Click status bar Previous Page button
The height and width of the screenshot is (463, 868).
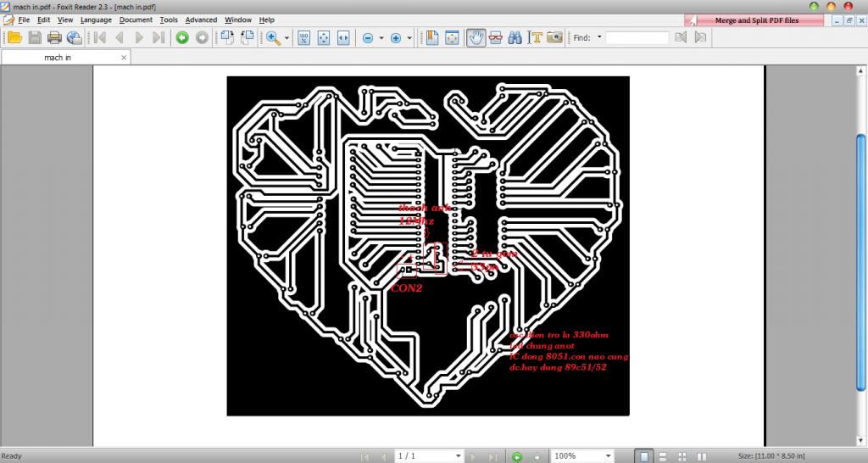pyautogui.click(x=383, y=456)
